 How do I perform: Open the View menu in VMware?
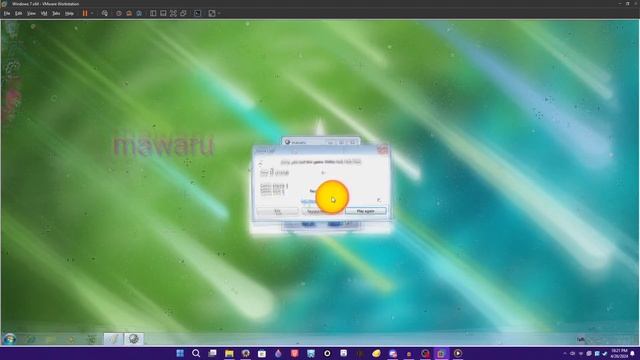pos(31,13)
